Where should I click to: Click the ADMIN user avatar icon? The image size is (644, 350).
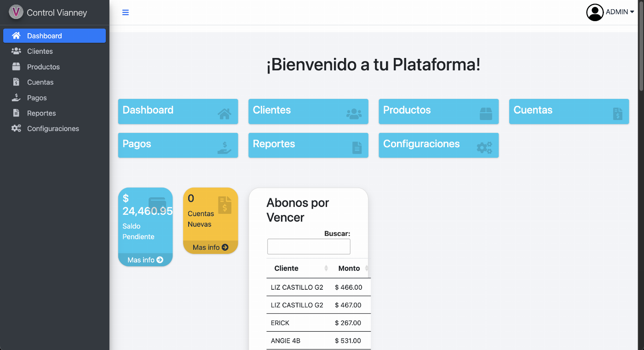[x=595, y=12]
